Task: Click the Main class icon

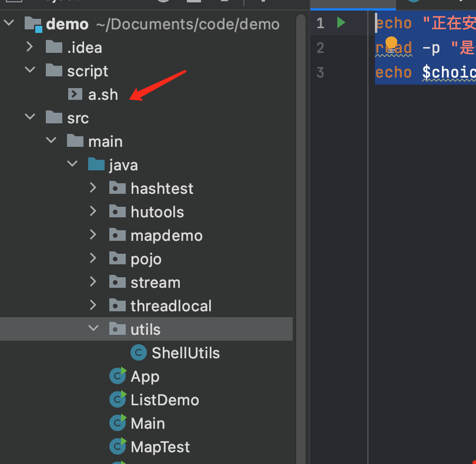Action: pyautogui.click(x=117, y=423)
